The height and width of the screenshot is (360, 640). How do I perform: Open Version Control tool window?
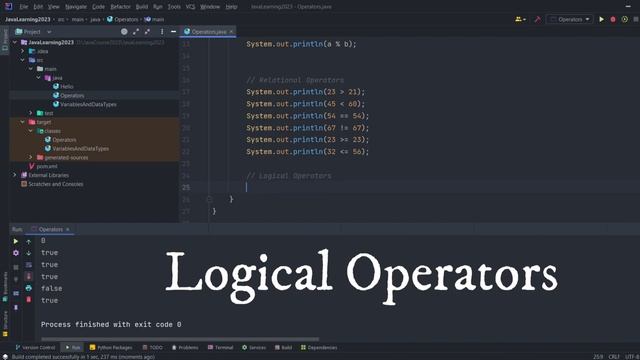tap(35, 347)
